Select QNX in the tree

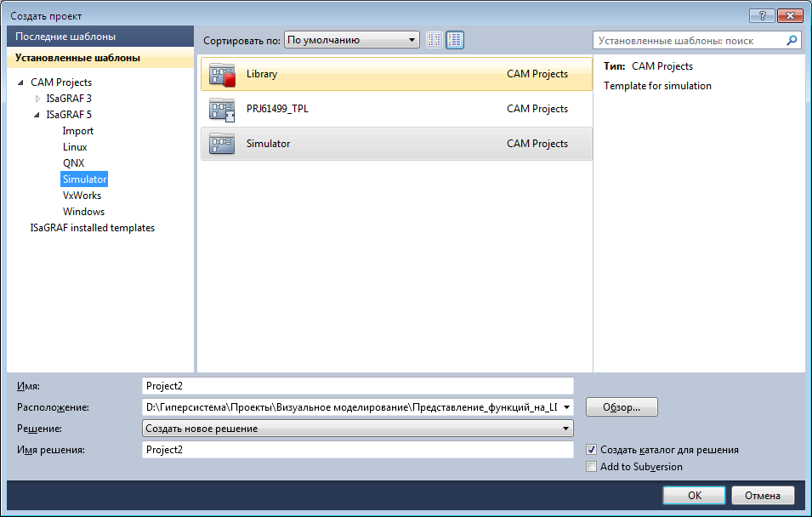click(x=73, y=163)
